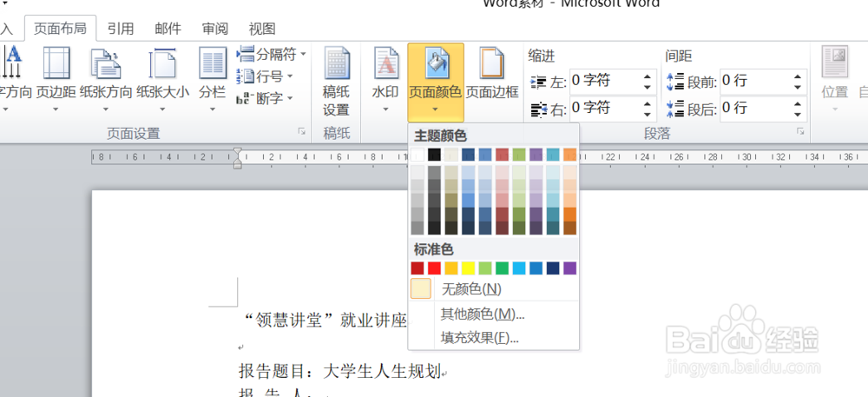Pick the orange swatch under 标准色
This screenshot has width=868, height=397.
(451, 268)
